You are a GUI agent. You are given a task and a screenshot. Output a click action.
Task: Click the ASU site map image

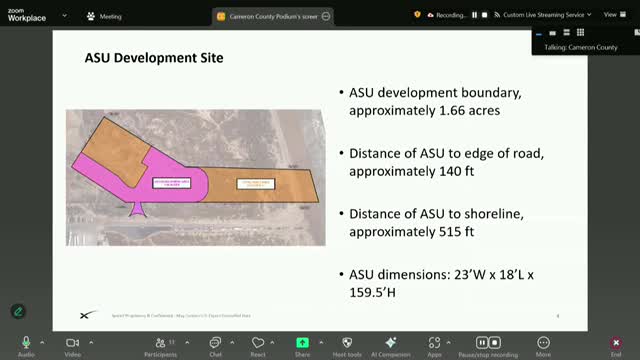196,178
